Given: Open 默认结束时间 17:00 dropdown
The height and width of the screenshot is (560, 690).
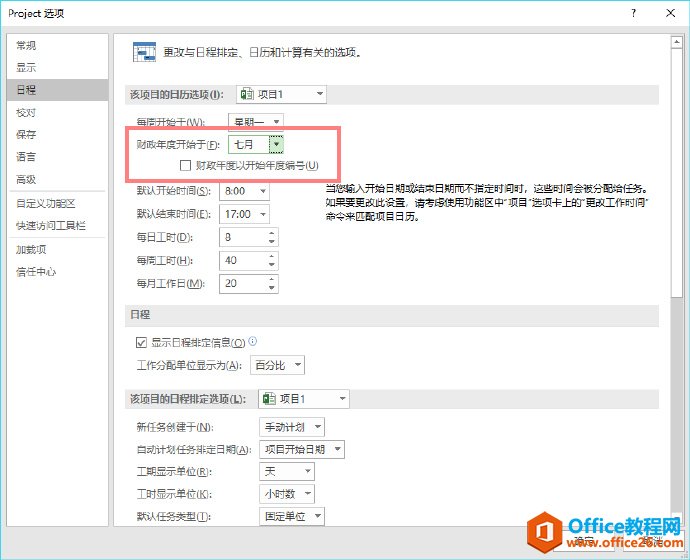Looking at the screenshot, I should click(x=244, y=214).
